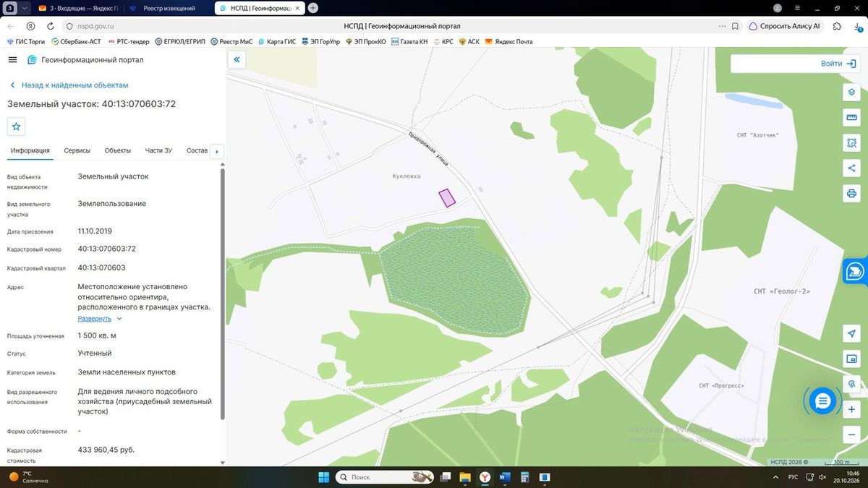868x488 pixels.
Task: Expand the full address with Развернуть
Action: point(100,319)
